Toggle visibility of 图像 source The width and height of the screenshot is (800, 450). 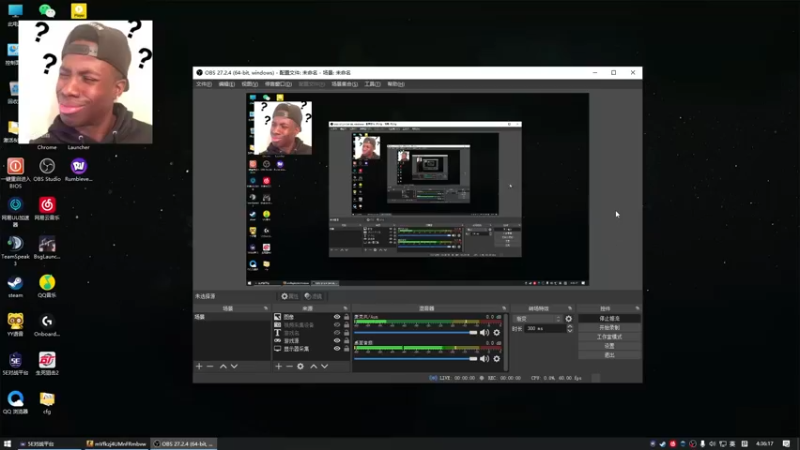[337, 317]
